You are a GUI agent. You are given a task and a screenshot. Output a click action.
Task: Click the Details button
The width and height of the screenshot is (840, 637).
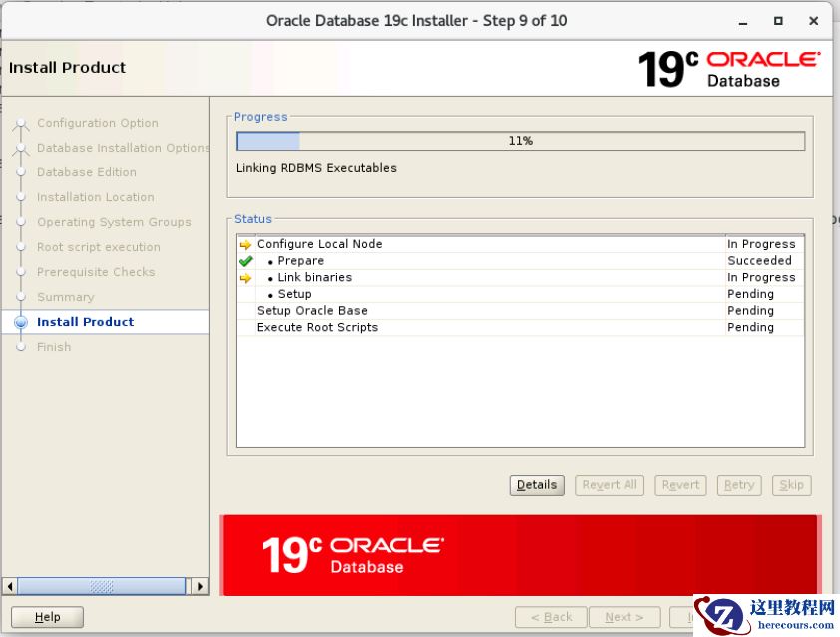(x=537, y=485)
